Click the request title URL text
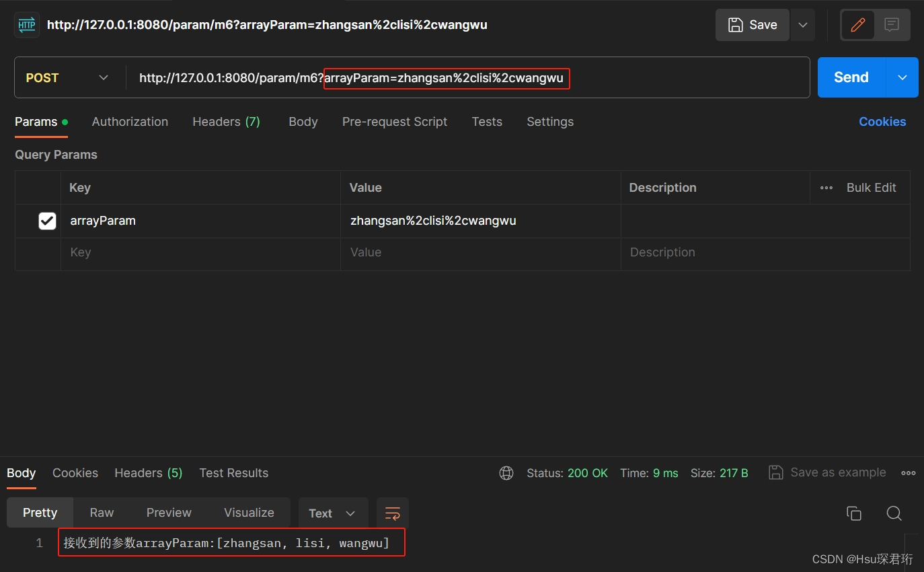 tap(267, 25)
